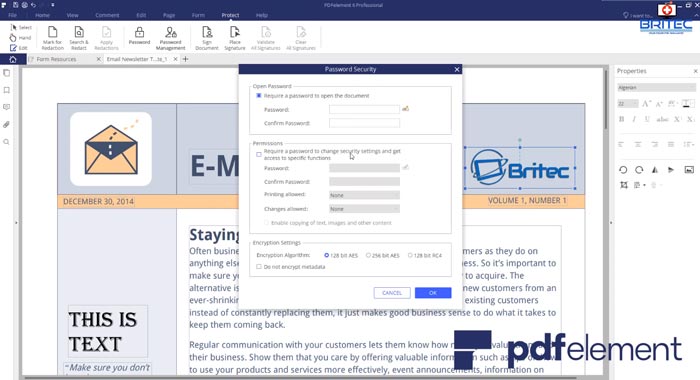This screenshot has width=700, height=380.
Task: Click the document vertical scrollbar
Action: point(606,100)
